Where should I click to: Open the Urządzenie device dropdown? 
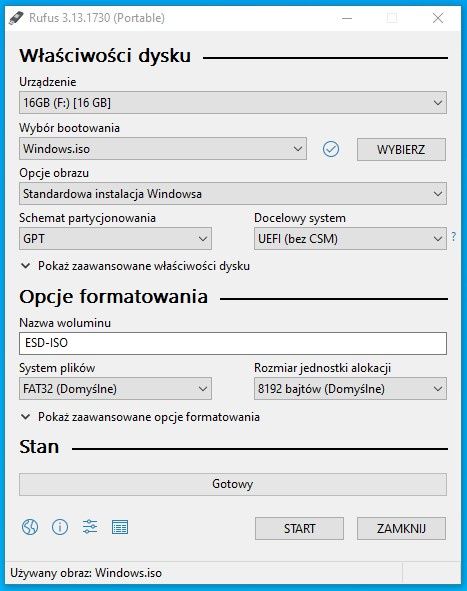[x=233, y=103]
